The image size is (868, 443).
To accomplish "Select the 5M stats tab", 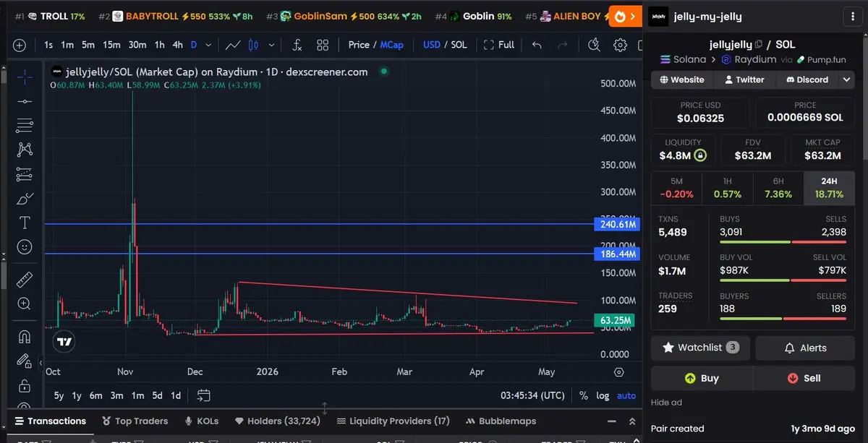I will [x=676, y=187].
